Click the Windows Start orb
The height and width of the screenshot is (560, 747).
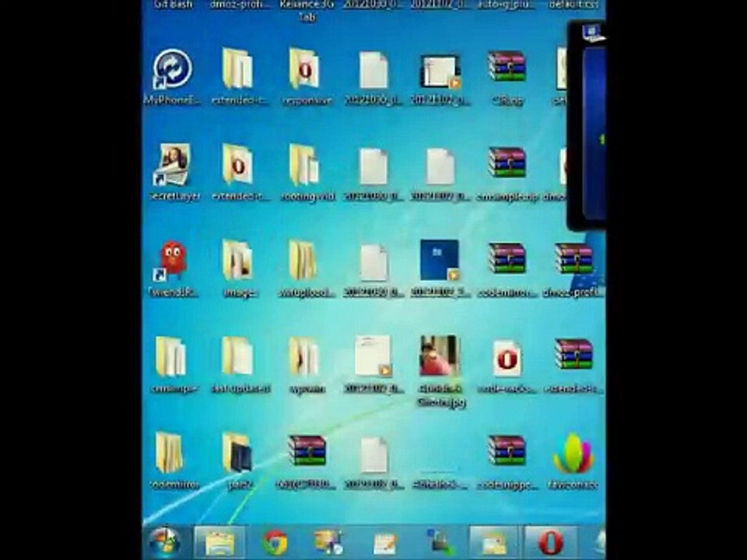coord(164,543)
